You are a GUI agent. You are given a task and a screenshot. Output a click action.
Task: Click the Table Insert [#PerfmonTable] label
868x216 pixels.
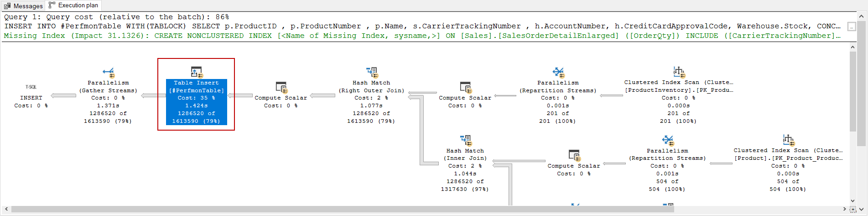click(x=197, y=90)
